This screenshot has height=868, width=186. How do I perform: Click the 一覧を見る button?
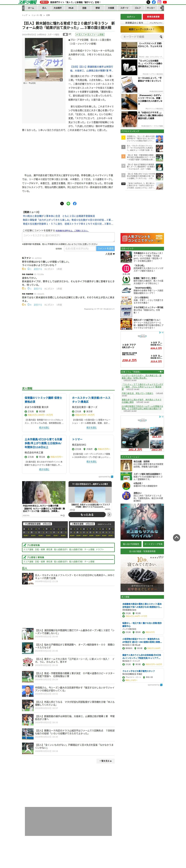click(106, 761)
